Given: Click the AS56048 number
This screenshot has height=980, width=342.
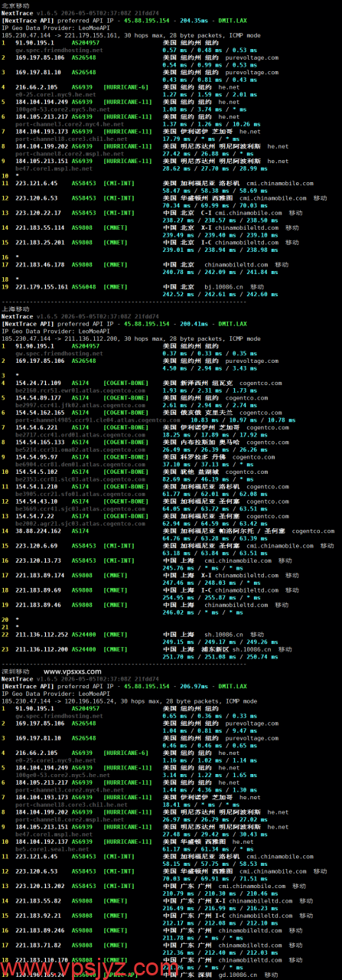Looking at the screenshot, I should point(84,286).
